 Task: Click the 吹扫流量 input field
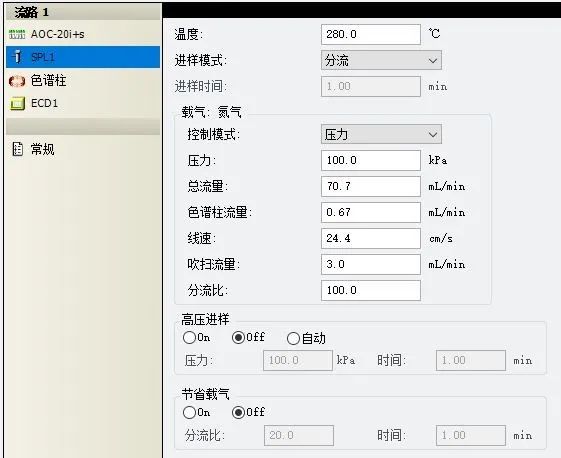point(371,264)
